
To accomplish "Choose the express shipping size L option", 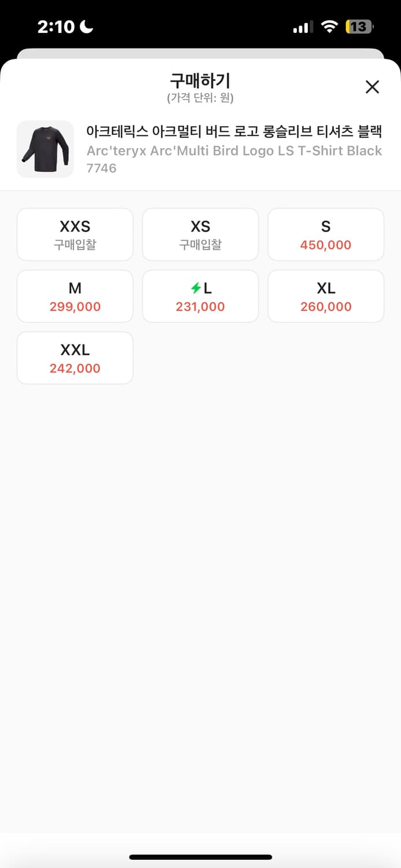I will 200,296.
